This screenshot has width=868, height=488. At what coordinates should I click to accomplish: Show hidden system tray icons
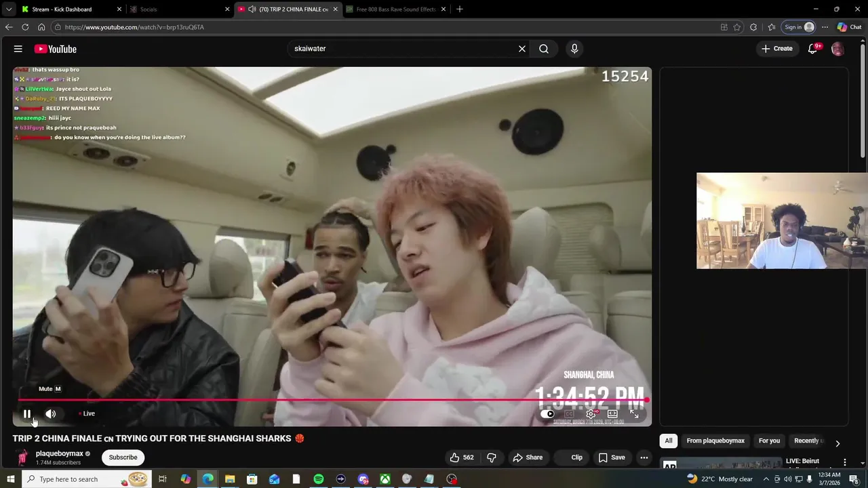point(766,479)
